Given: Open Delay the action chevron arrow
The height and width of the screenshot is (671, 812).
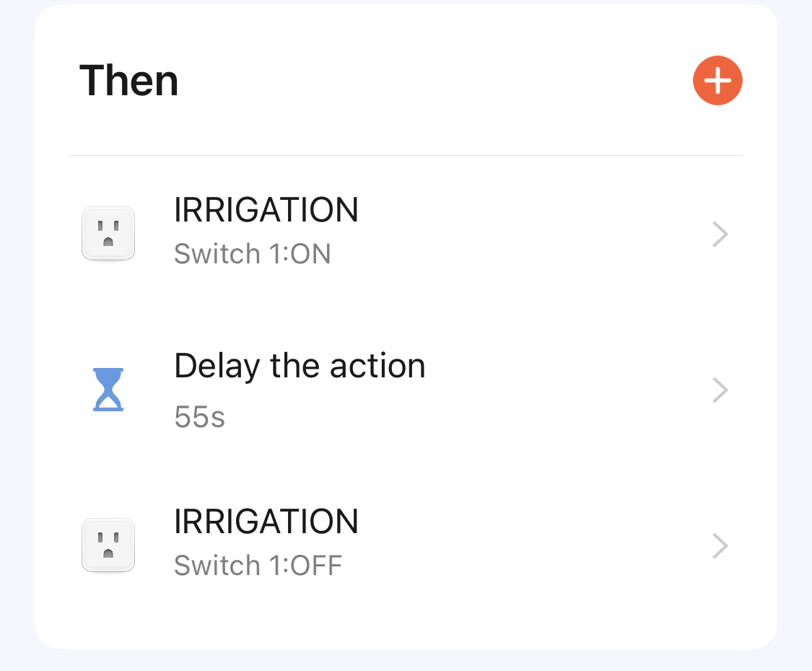Looking at the screenshot, I should tap(720, 390).
